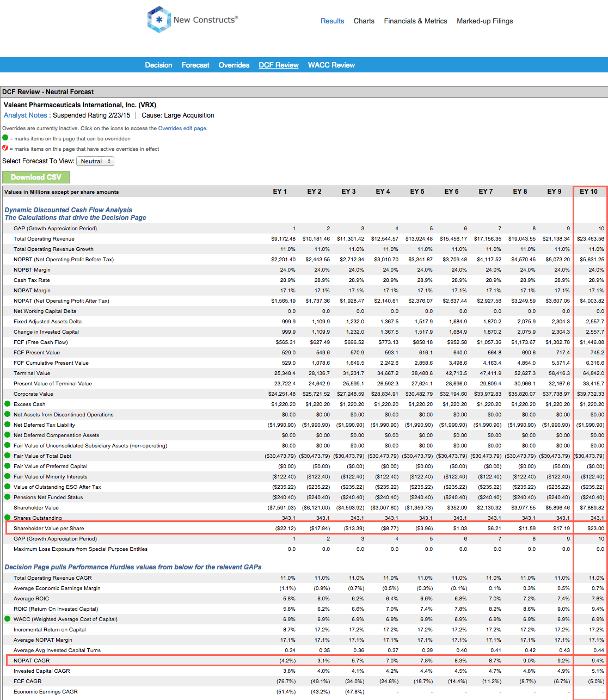Image resolution: width=608 pixels, height=700 pixels.
Task: Click override dot for Shares Outstanding
Action: (7, 518)
